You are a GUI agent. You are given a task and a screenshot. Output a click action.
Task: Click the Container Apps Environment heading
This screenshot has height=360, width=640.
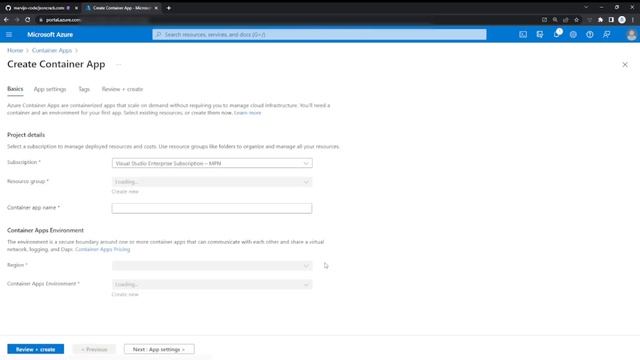(x=45, y=230)
